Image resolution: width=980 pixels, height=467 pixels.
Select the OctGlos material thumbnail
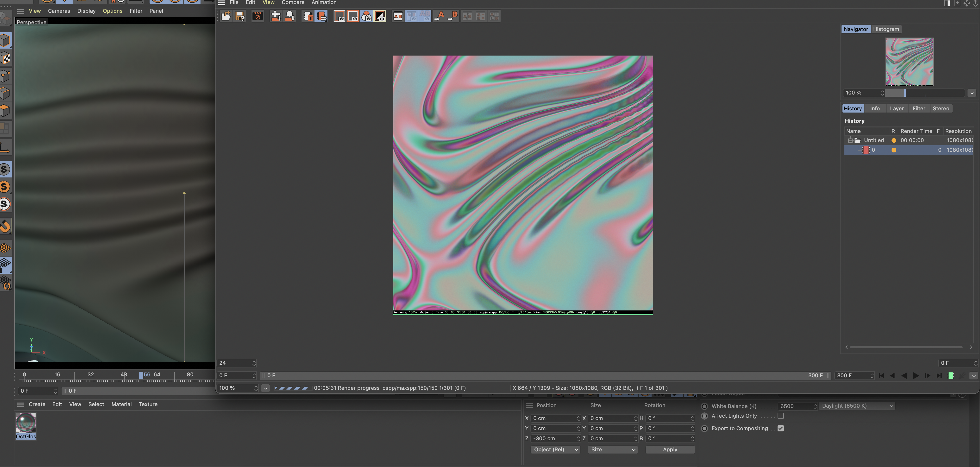point(26,423)
